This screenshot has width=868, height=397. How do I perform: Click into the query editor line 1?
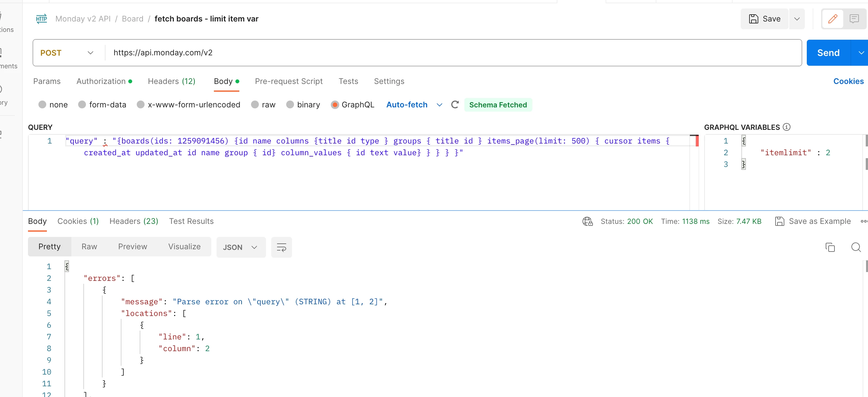tap(377, 141)
